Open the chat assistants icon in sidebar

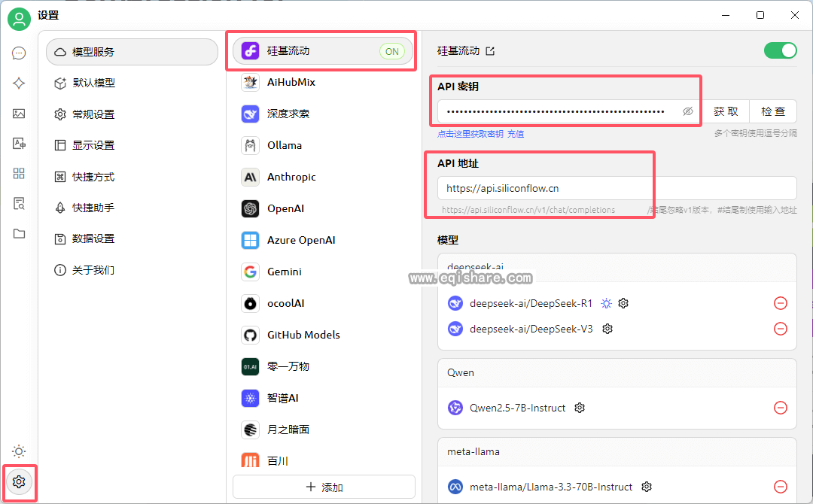pos(18,53)
